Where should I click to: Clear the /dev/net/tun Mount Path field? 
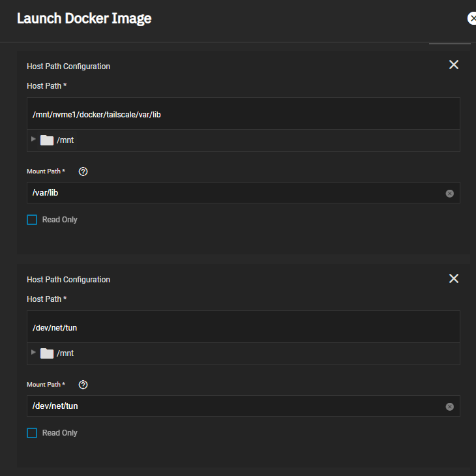tap(449, 406)
